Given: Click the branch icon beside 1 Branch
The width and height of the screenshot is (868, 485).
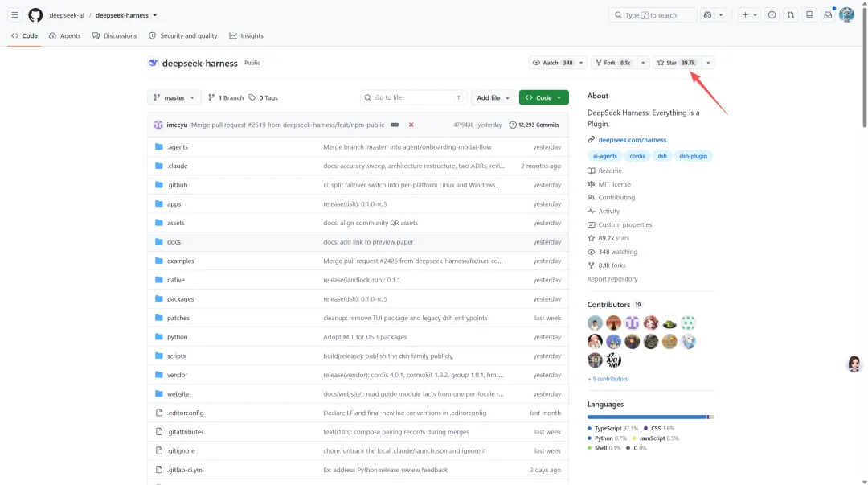Looking at the screenshot, I should tap(211, 97).
